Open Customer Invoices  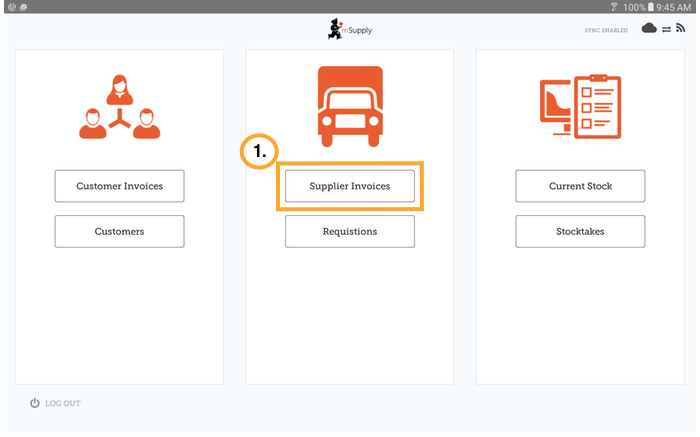point(119,186)
